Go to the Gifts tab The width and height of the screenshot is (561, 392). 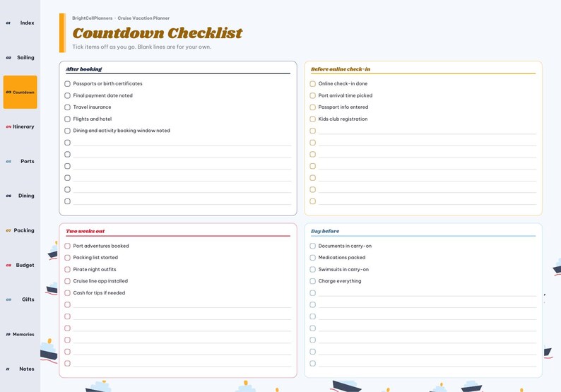click(20, 299)
